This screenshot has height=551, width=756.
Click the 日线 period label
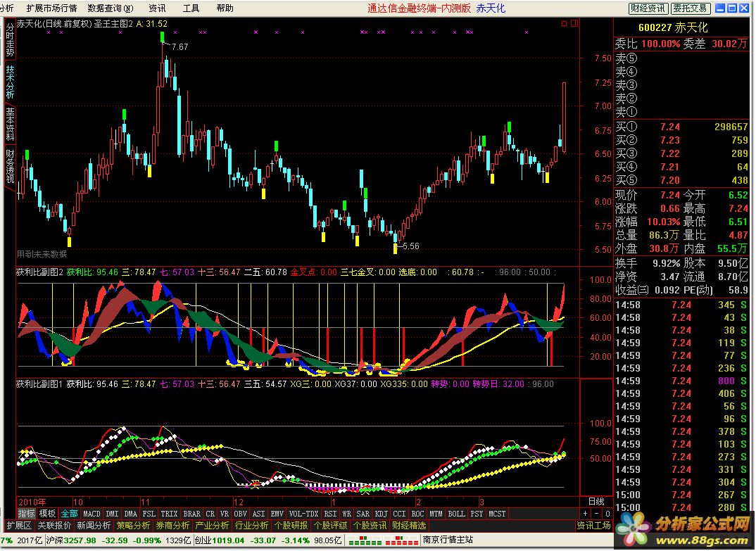click(596, 501)
